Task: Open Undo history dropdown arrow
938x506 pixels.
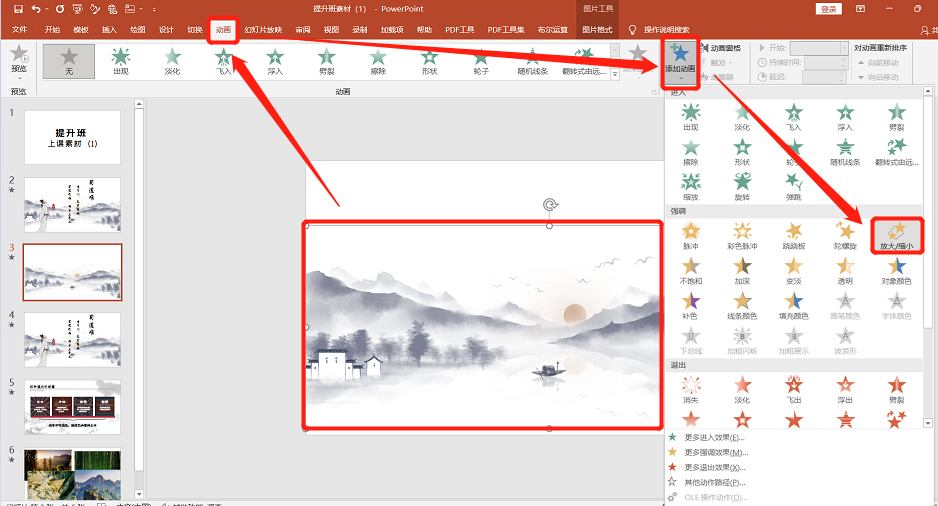Action: click(x=47, y=10)
